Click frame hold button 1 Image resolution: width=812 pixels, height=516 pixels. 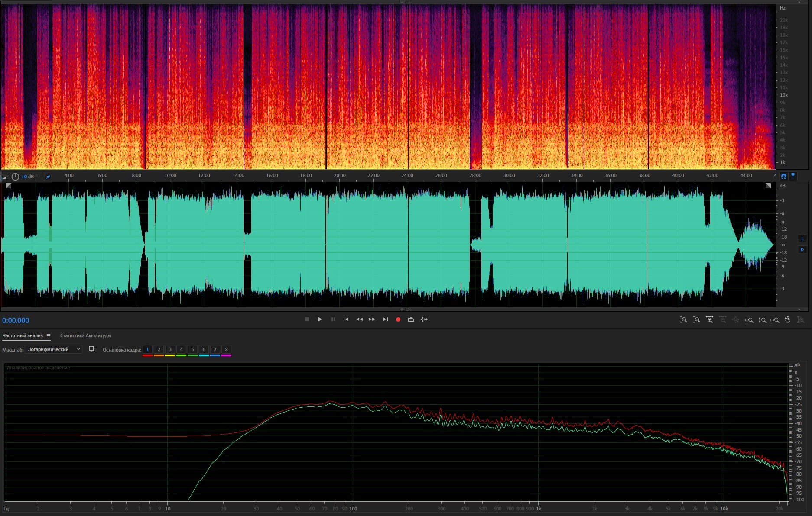(x=147, y=349)
